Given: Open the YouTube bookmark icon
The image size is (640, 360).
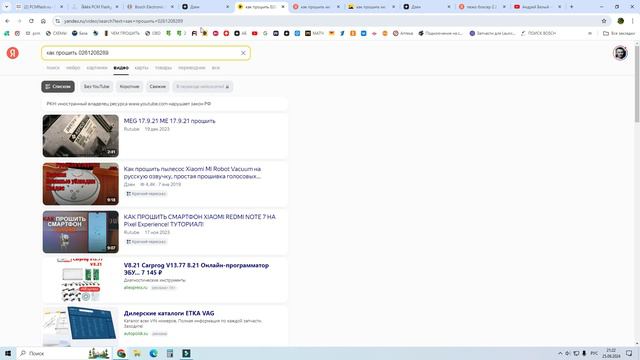Looking at the screenshot, I should pos(254,33).
